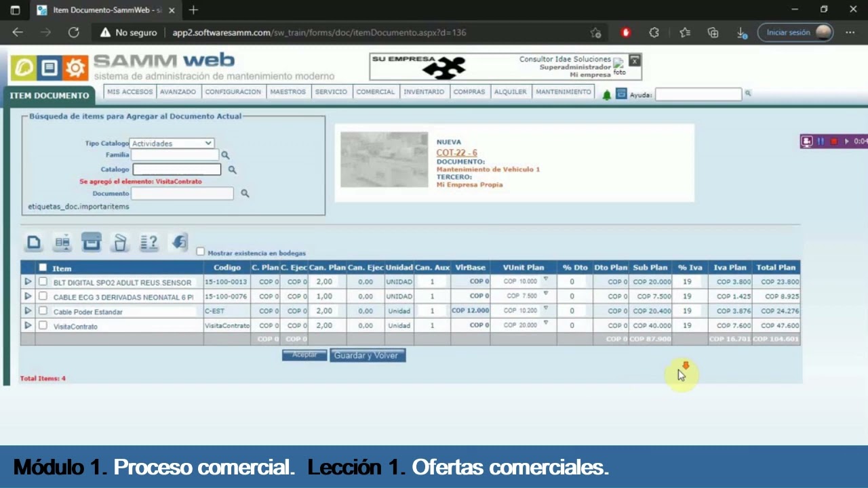Click the Ayuda search input field

tap(698, 95)
